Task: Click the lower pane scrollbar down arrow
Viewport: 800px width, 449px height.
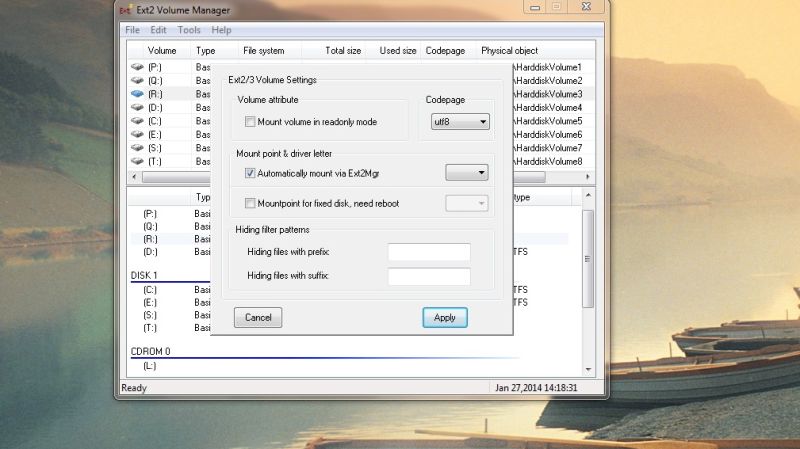Action: (588, 369)
